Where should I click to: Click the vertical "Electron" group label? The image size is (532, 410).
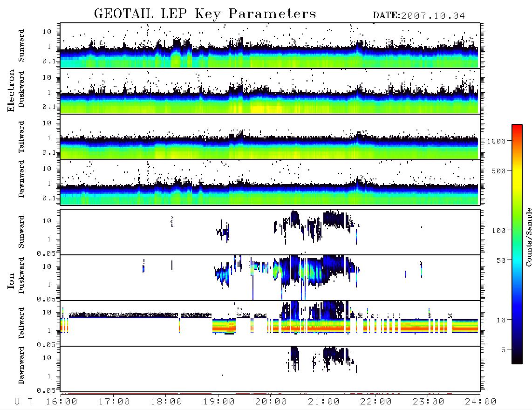click(x=11, y=91)
